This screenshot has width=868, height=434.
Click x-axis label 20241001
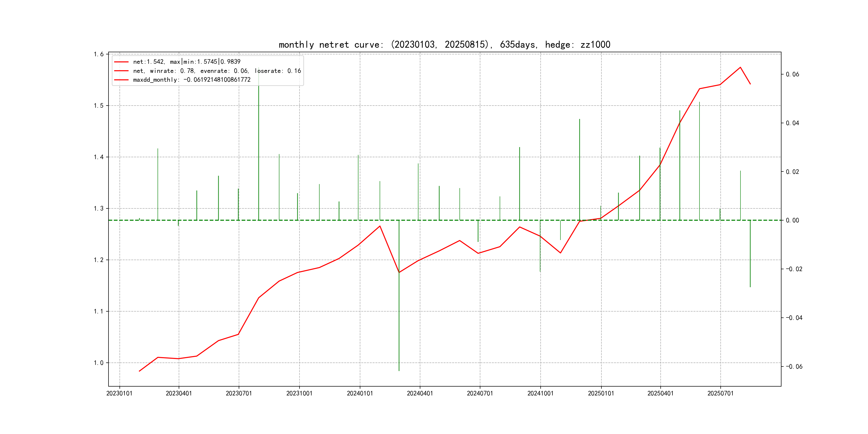(540, 393)
